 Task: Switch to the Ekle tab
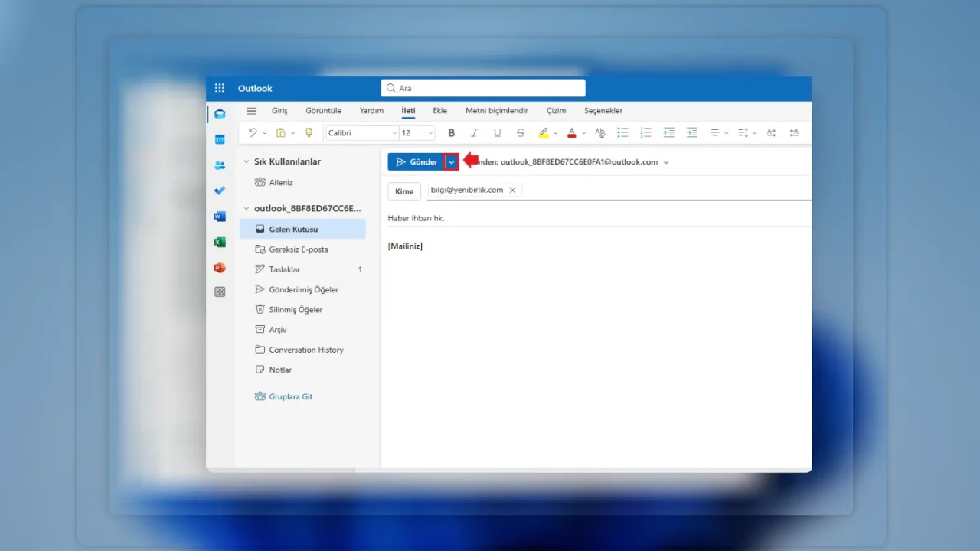439,111
